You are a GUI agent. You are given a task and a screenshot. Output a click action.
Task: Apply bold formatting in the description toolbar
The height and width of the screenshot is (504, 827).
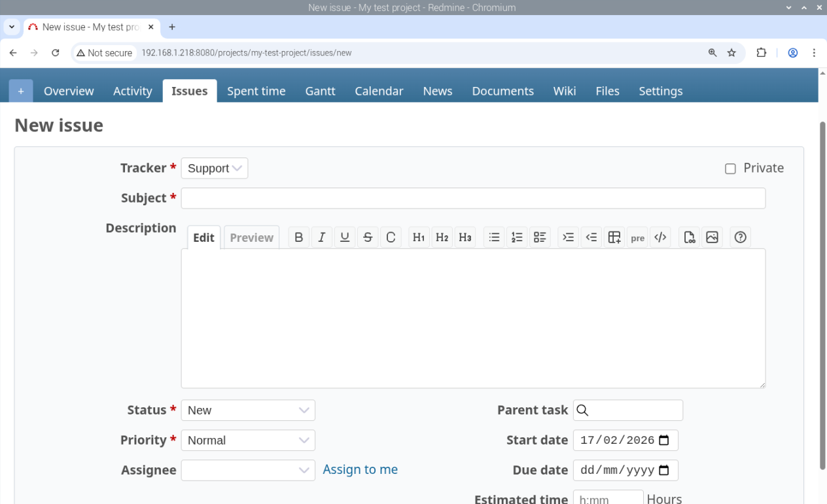coord(298,237)
